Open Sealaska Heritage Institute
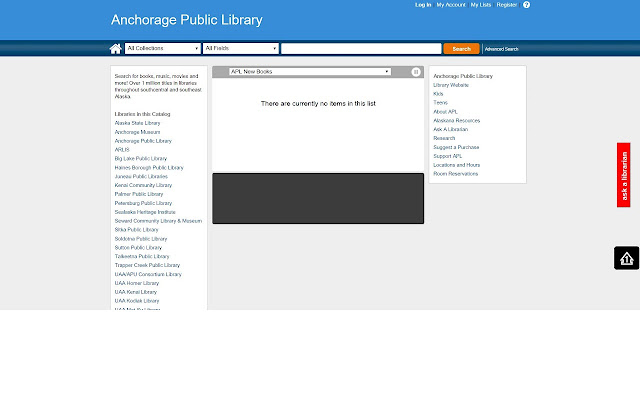The width and height of the screenshot is (640, 400). coord(145,212)
